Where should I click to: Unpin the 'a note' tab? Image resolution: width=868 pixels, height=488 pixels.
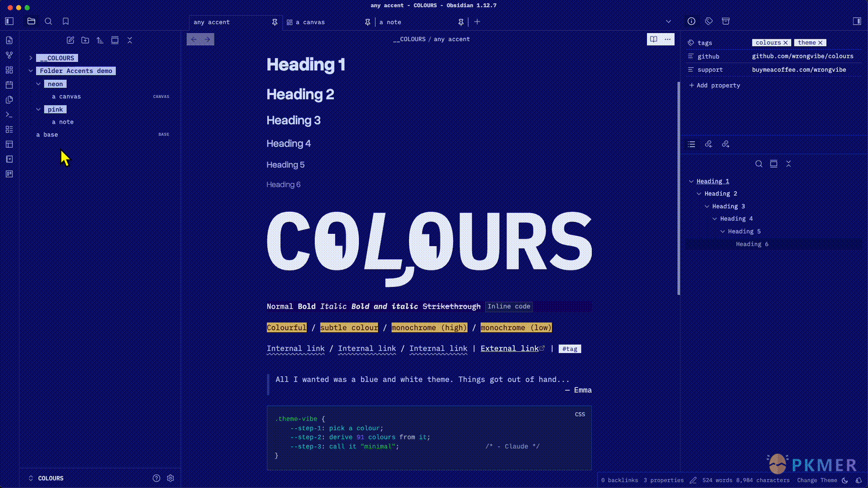tap(461, 22)
